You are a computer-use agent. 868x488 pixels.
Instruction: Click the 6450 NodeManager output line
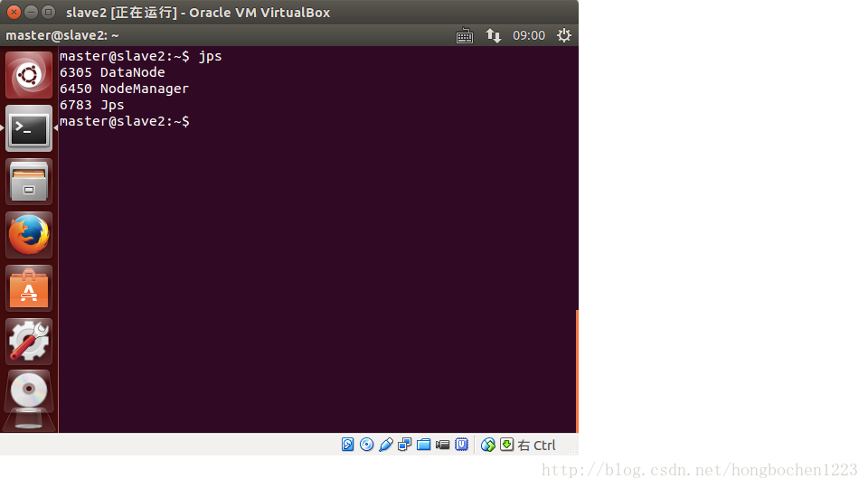[x=124, y=89]
